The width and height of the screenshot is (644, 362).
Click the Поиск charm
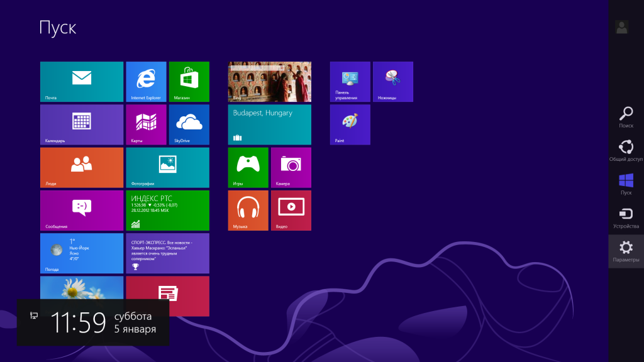626,117
